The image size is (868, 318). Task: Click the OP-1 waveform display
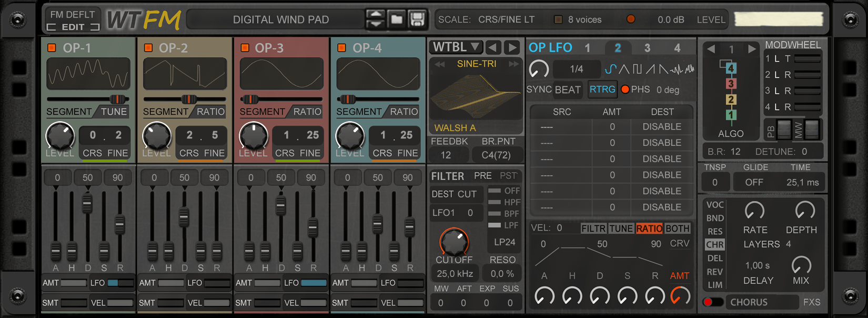tap(88, 74)
